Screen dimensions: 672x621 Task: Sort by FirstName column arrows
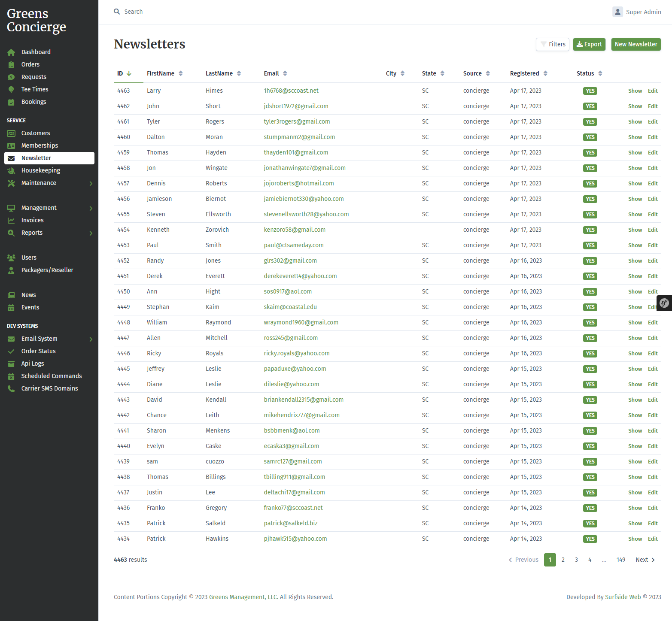(181, 73)
